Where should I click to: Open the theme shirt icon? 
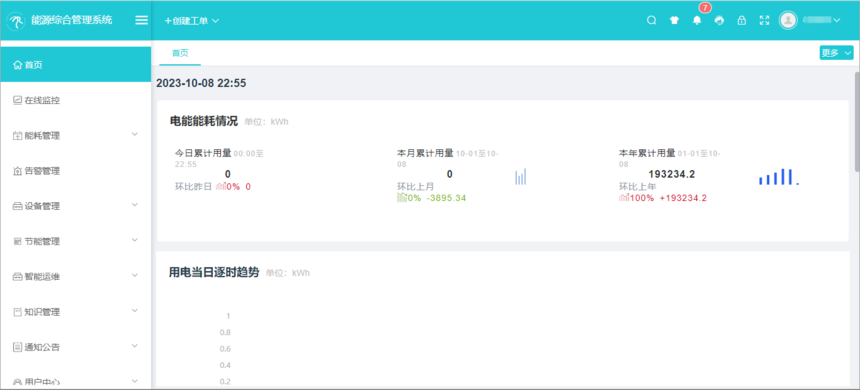click(674, 20)
